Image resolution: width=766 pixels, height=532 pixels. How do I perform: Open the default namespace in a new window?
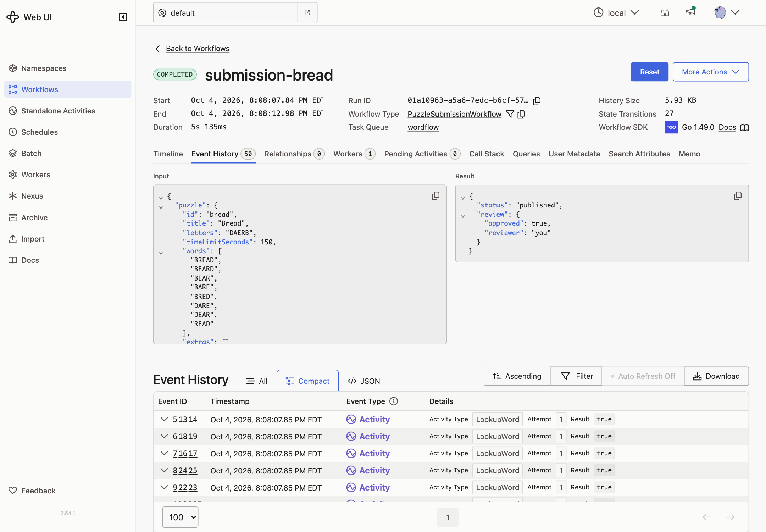click(x=307, y=13)
